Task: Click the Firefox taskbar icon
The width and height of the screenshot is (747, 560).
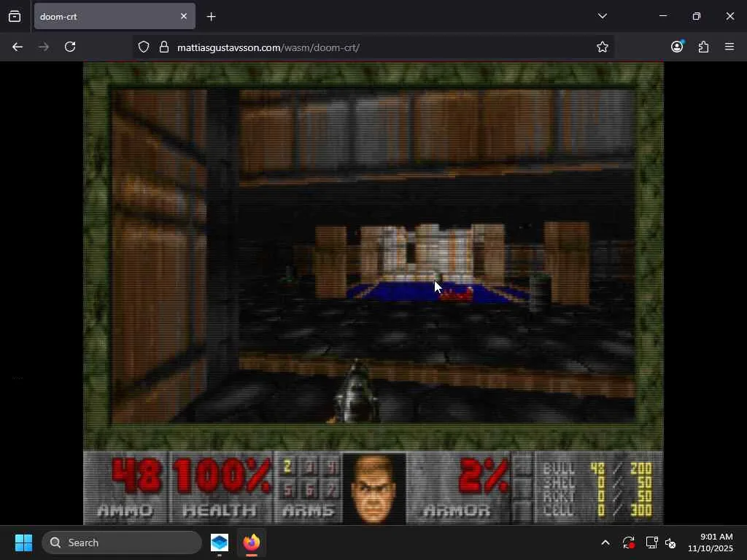Action: [x=252, y=542]
